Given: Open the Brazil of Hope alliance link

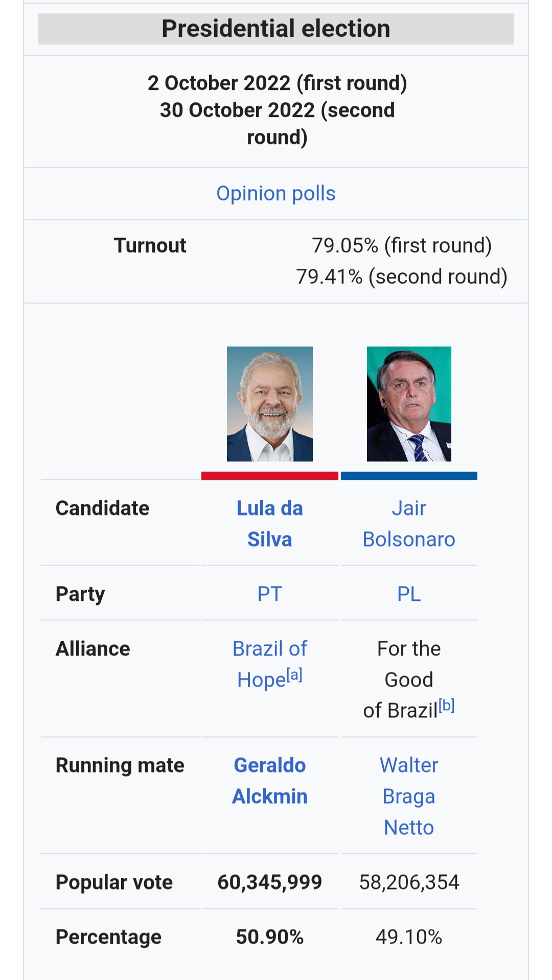Looking at the screenshot, I should pyautogui.click(x=269, y=649).
